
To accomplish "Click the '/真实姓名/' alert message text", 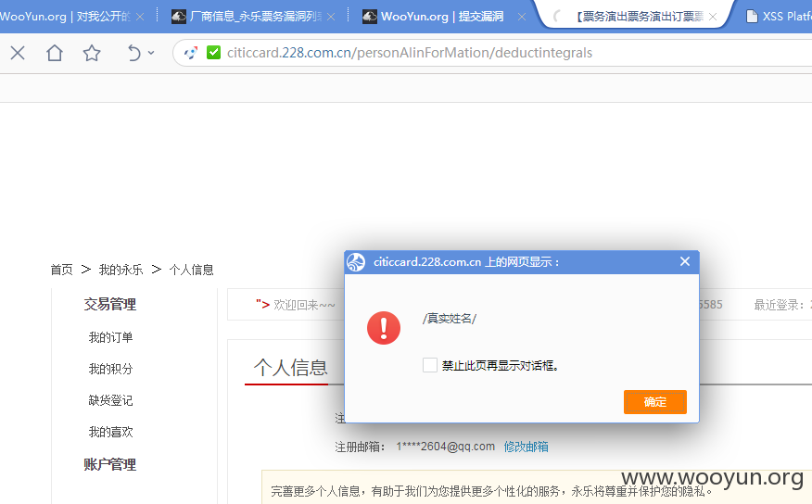I will tap(450, 318).
